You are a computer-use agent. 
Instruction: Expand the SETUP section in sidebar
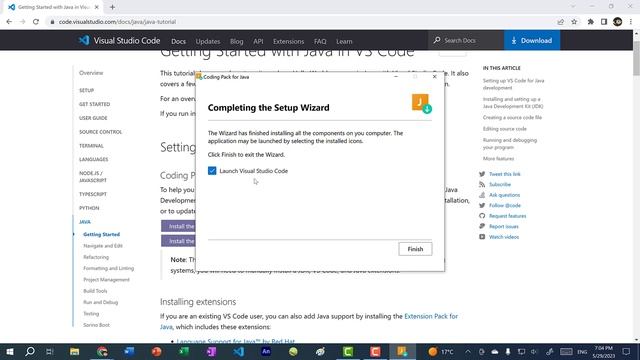click(x=87, y=90)
